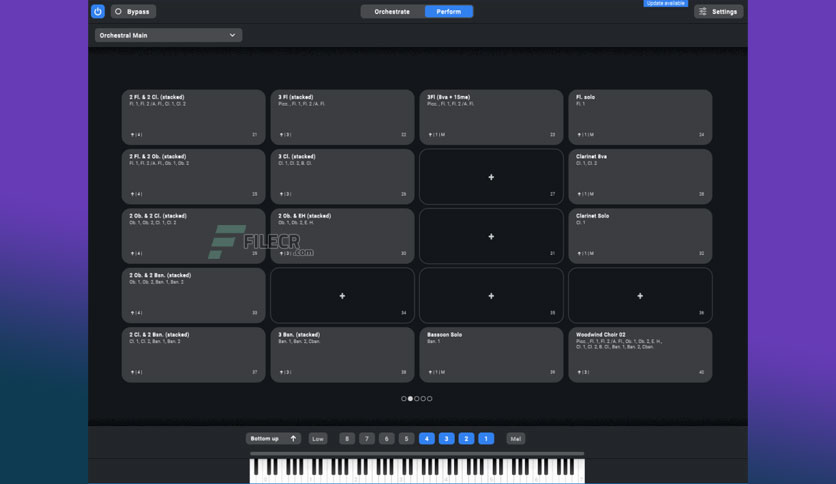836x484 pixels.
Task: Add a preset to empty slot 35
Action: 491,295
